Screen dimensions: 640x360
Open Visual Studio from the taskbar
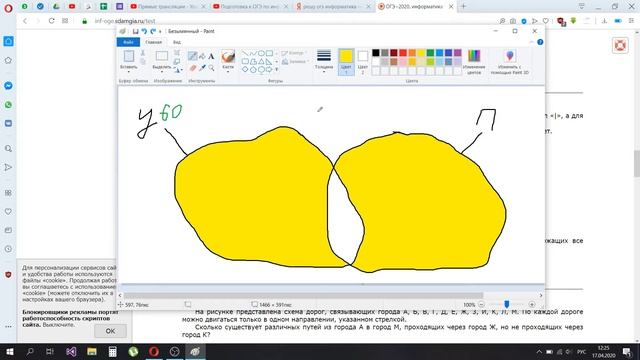pyautogui.click(x=71, y=351)
